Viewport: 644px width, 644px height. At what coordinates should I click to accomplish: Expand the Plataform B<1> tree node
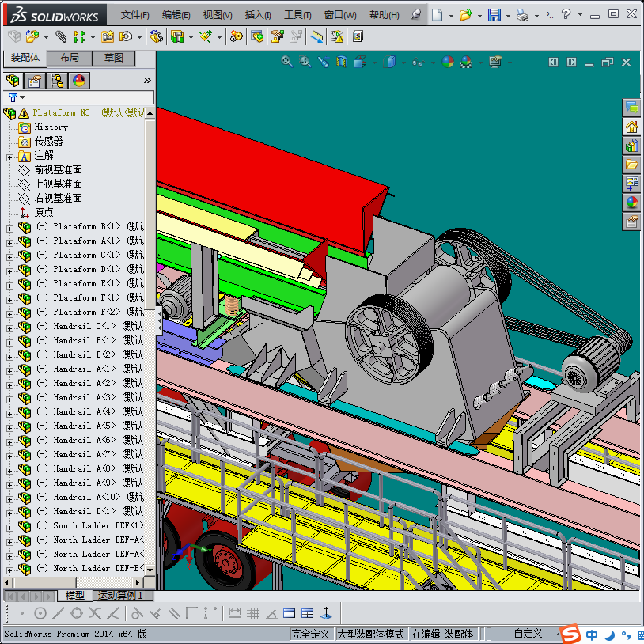pos(9,227)
